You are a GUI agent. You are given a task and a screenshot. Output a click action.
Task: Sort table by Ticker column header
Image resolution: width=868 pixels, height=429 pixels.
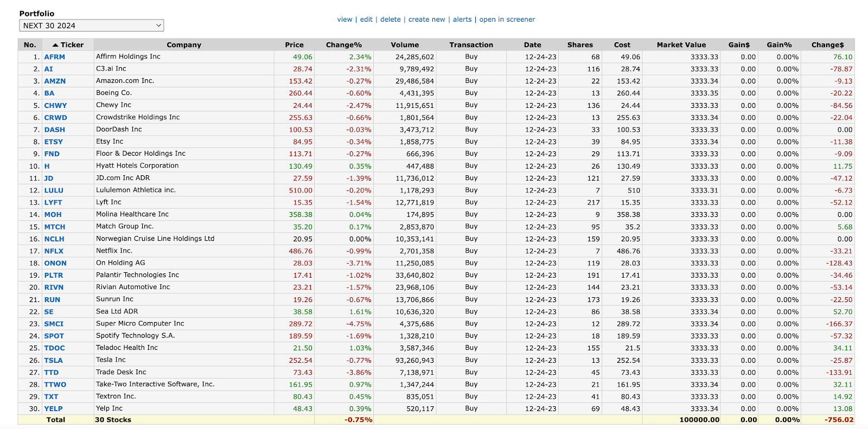coord(72,45)
